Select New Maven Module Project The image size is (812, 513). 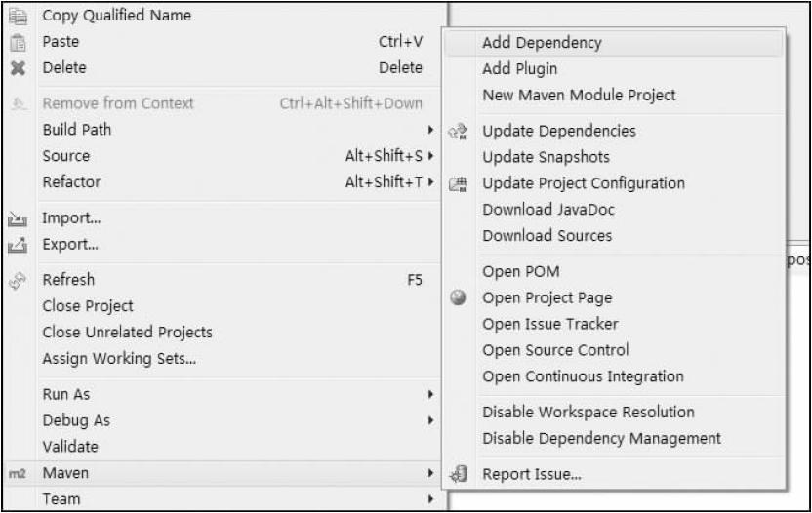tap(579, 96)
